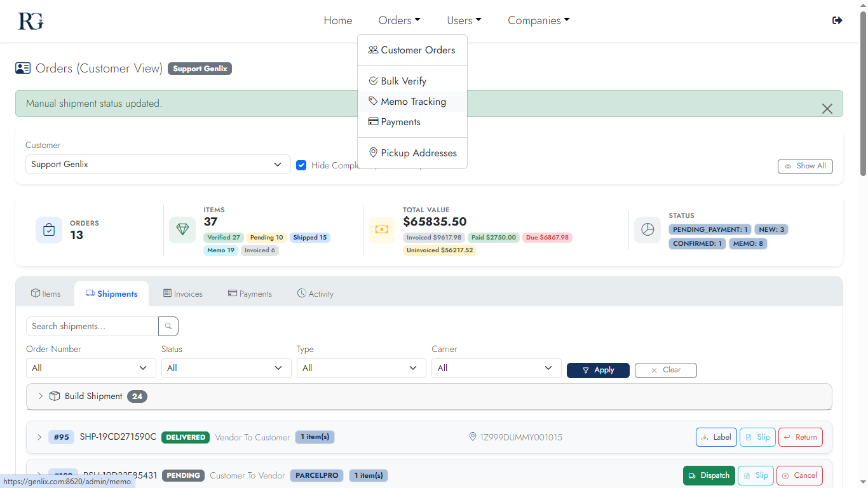
Task: Uncheck the Hide Completed checkbox
Action: [x=301, y=165]
